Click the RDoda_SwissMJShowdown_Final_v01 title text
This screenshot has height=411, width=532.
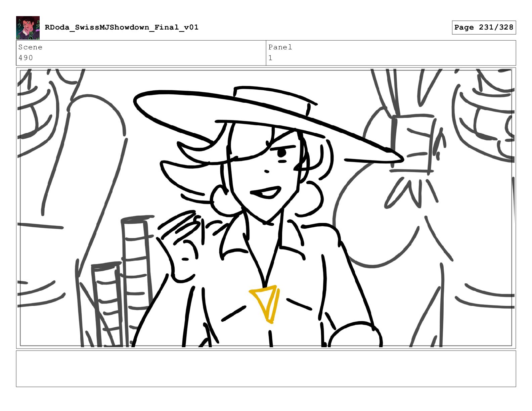coord(122,27)
